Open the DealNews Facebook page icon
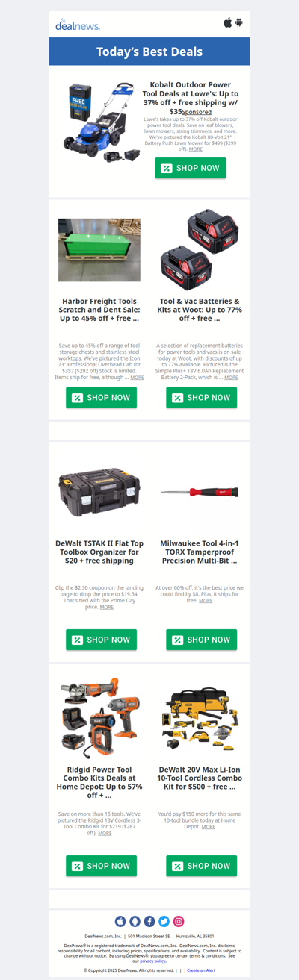The width and height of the screenshot is (299, 980). (x=149, y=922)
